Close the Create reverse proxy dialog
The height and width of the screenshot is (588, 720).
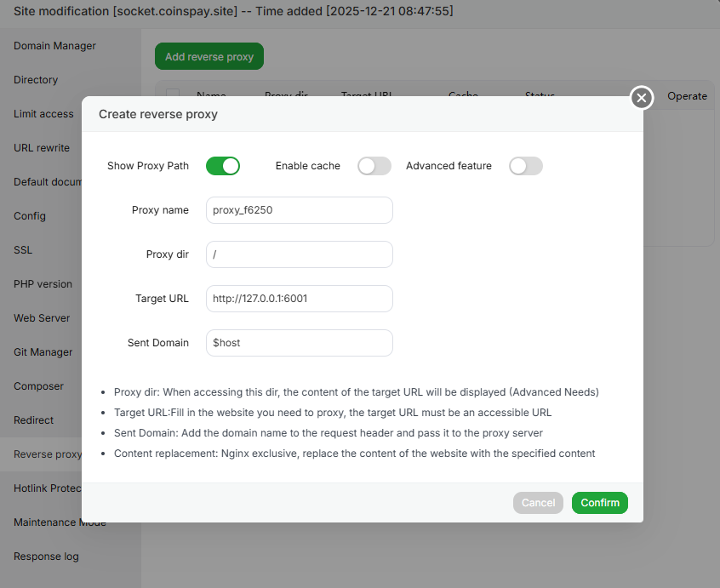tap(642, 98)
